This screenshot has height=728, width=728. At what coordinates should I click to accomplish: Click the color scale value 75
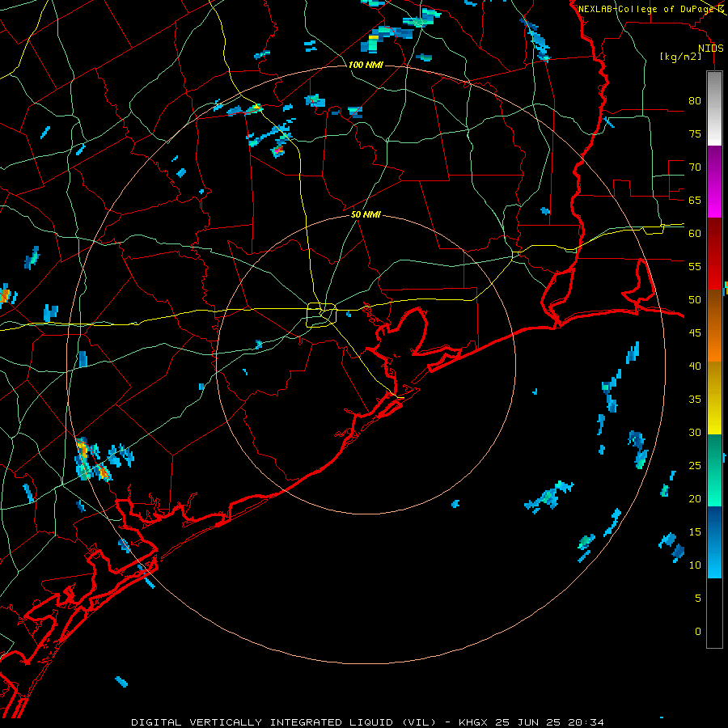point(695,133)
